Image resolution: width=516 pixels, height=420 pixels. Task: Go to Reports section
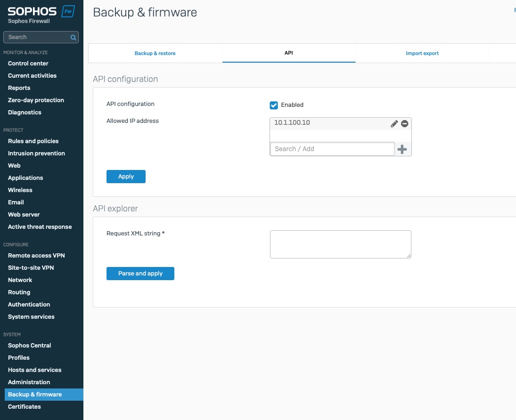tap(19, 88)
